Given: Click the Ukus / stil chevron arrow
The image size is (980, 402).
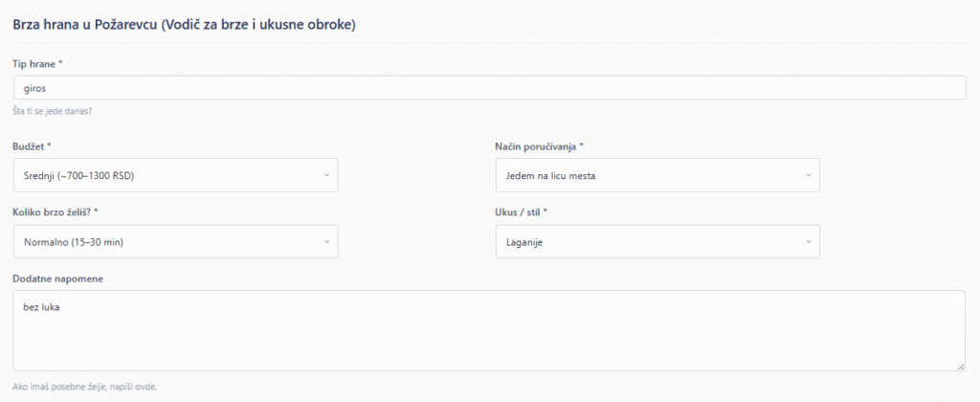Looking at the screenshot, I should click(x=808, y=241).
